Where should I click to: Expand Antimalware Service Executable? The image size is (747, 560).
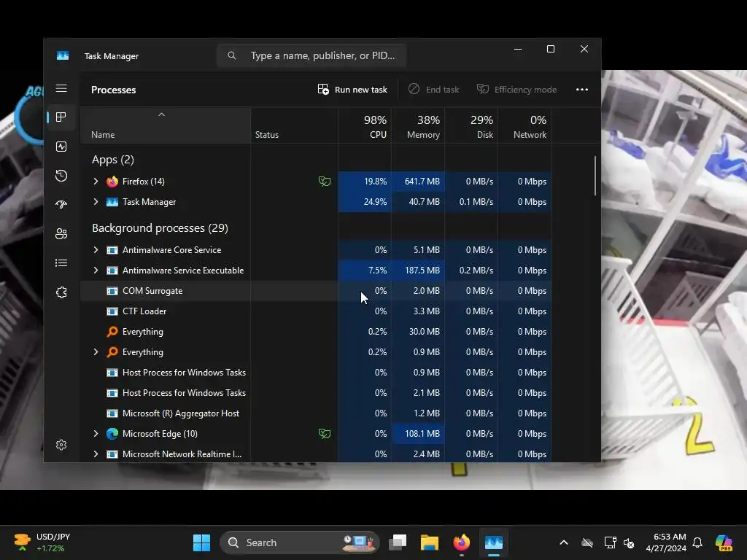96,271
